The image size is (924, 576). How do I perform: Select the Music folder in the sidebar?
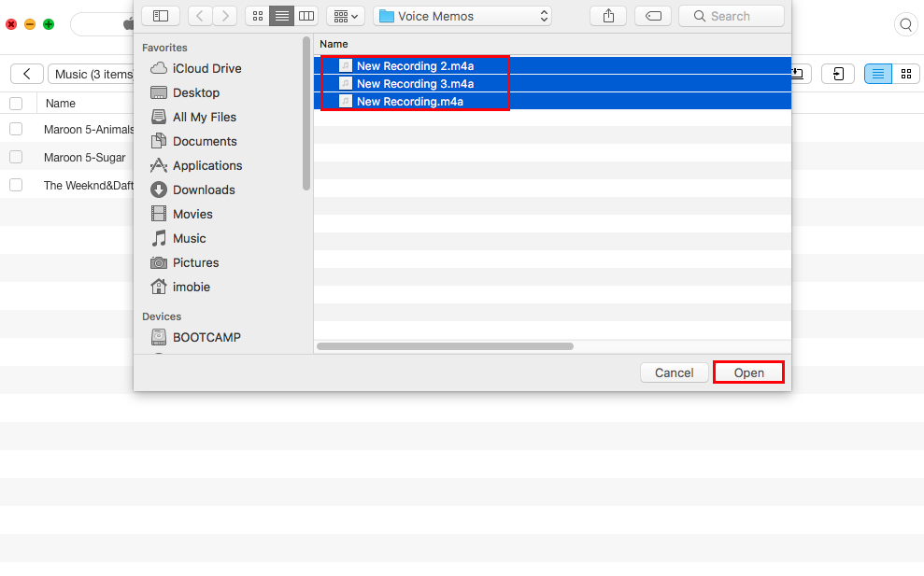(189, 239)
